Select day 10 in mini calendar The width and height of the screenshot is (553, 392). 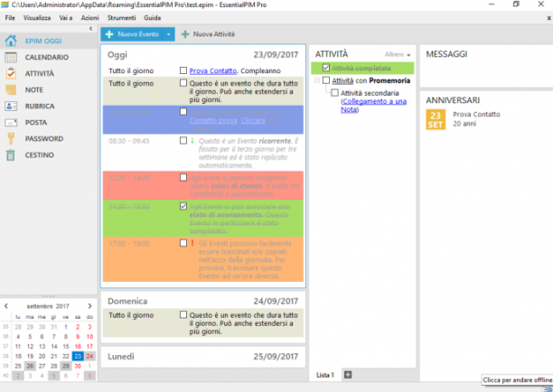(89, 336)
